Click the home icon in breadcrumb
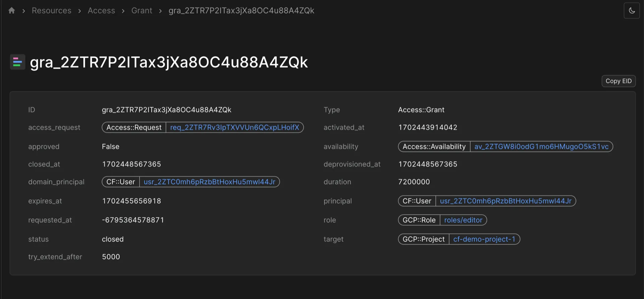This screenshot has height=299, width=644. coord(12,11)
